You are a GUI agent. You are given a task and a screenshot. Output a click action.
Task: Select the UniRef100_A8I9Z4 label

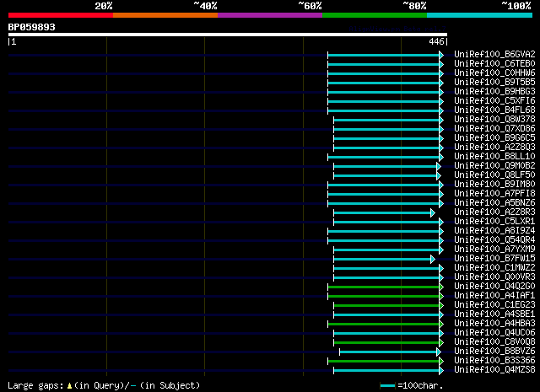[x=494, y=231]
